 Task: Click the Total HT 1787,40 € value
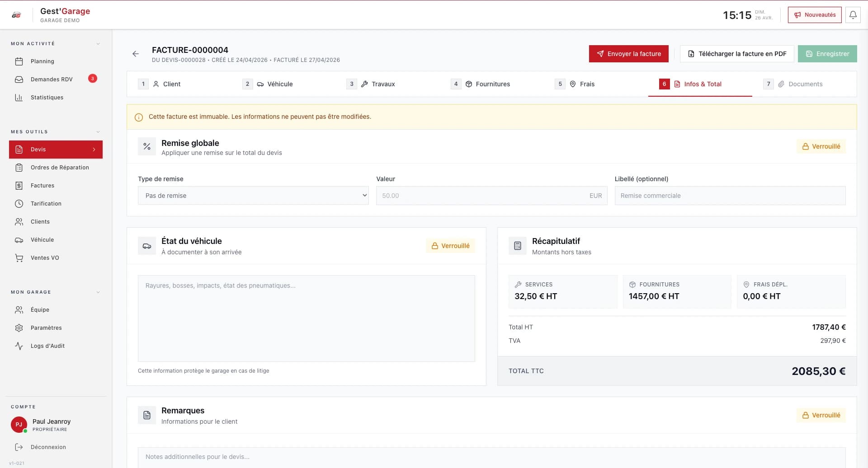[x=829, y=328]
